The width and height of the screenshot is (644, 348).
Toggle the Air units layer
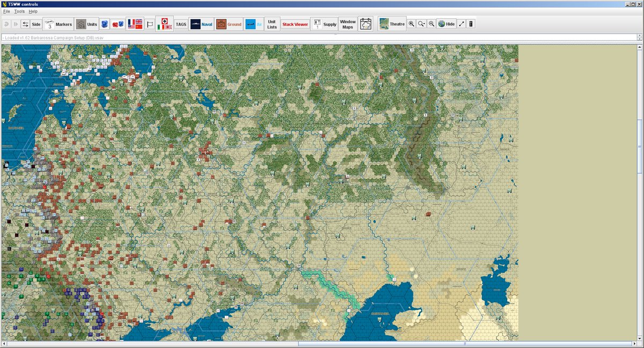click(x=253, y=24)
